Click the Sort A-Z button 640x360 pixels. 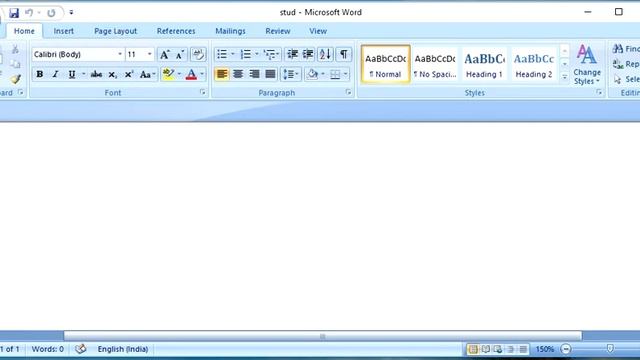(325, 54)
